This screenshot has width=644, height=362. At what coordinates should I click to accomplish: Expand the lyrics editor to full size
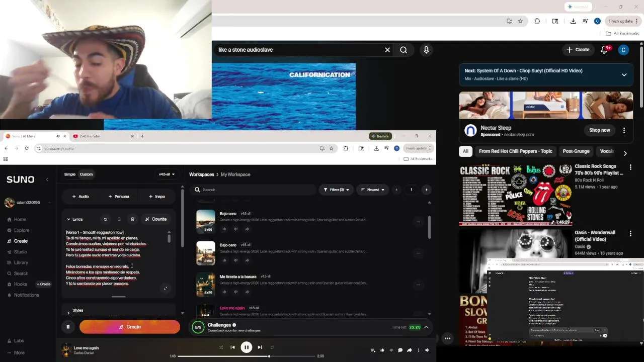(x=166, y=288)
